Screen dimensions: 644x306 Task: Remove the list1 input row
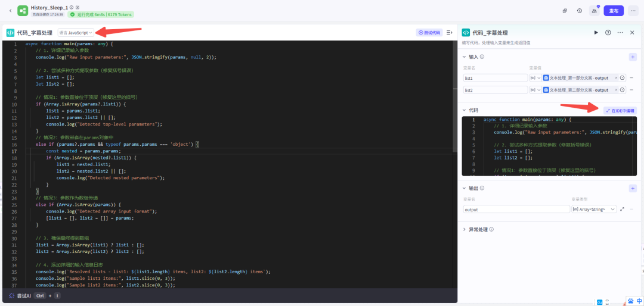(631, 78)
